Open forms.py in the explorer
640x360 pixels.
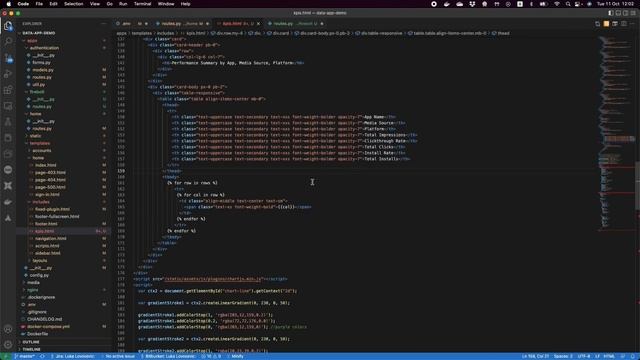[41, 62]
